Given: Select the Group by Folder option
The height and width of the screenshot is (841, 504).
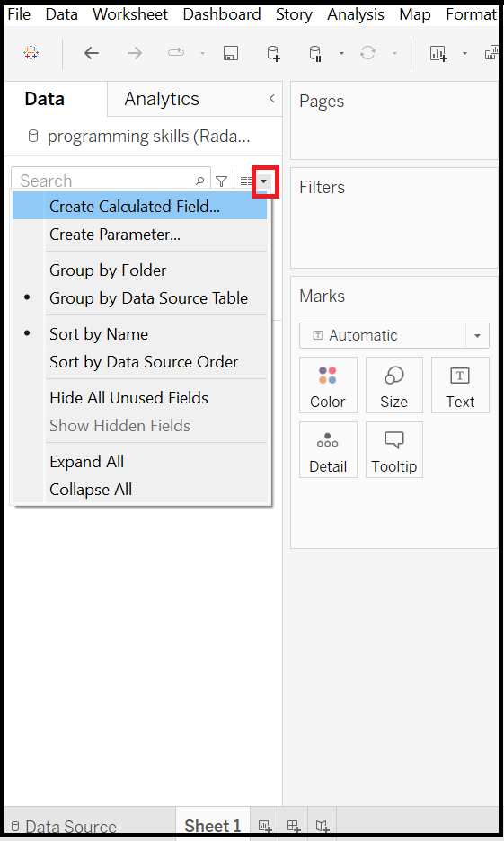Looking at the screenshot, I should tap(108, 270).
